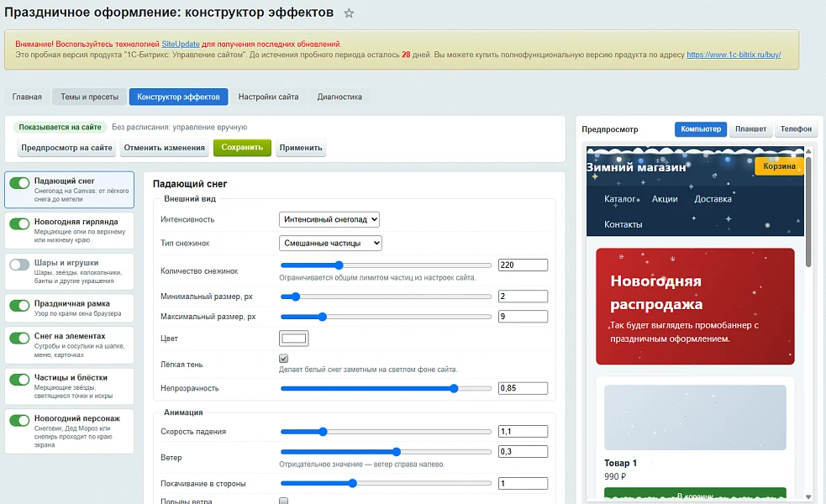Select the Праздничная рамка effect card
826x504 pixels.
click(69, 308)
